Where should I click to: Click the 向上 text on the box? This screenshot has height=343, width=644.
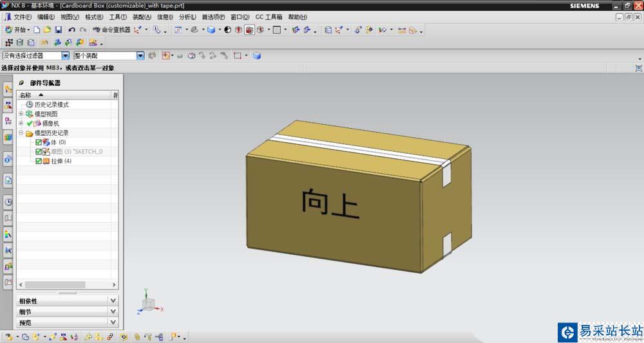pyautogui.click(x=330, y=203)
